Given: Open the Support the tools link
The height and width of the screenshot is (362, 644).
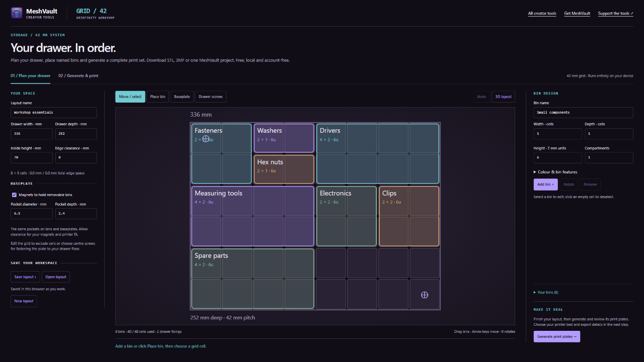Looking at the screenshot, I should pyautogui.click(x=616, y=14).
